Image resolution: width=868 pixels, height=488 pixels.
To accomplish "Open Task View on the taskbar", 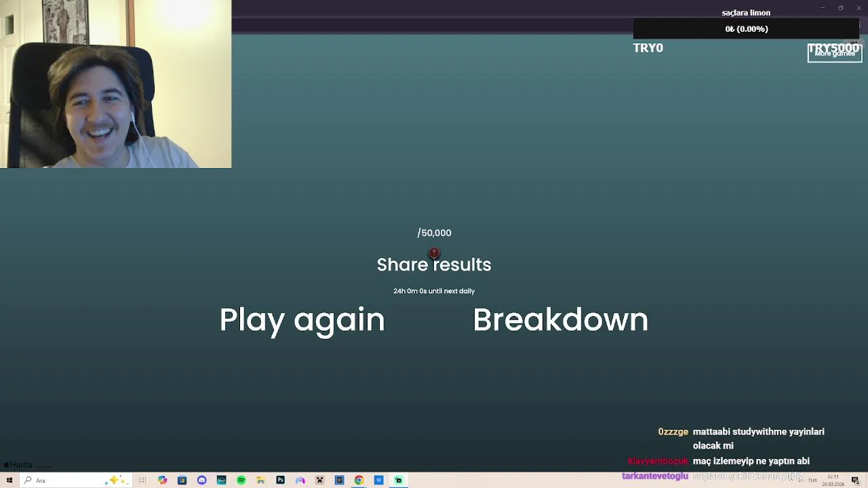I will point(142,481).
